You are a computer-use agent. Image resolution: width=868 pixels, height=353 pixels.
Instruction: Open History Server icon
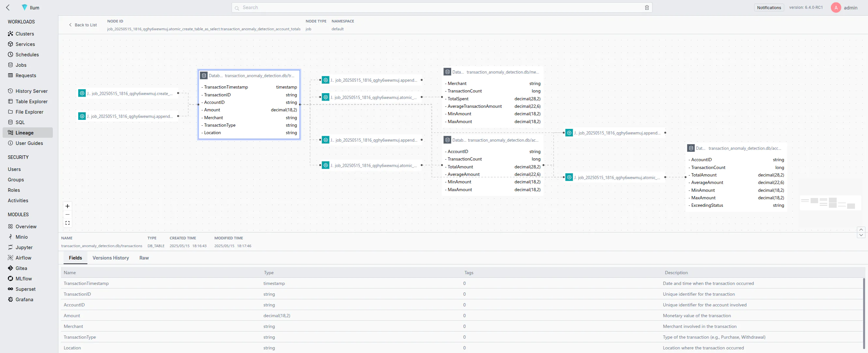click(10, 91)
